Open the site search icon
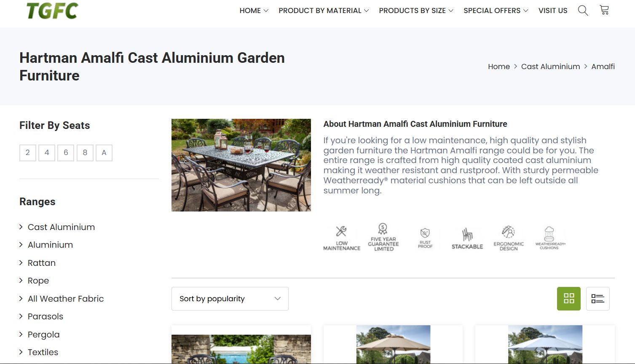Image resolution: width=635 pixels, height=364 pixels. (583, 11)
